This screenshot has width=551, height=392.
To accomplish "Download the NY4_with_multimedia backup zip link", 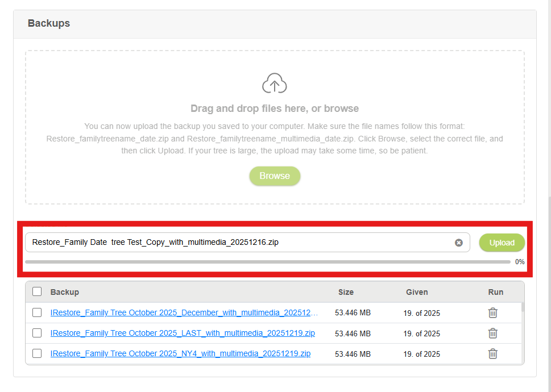I will (x=180, y=353).
